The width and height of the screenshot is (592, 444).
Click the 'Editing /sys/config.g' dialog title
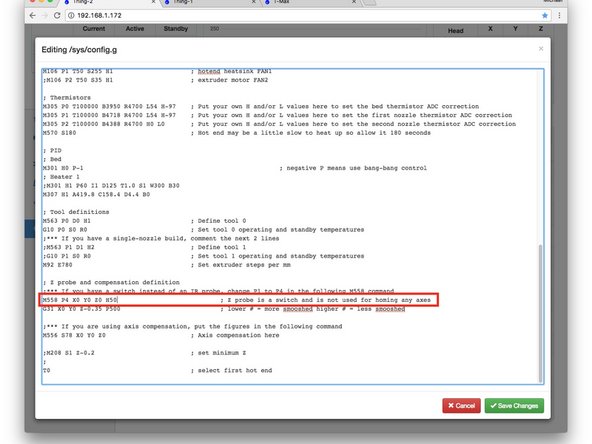coord(79,50)
